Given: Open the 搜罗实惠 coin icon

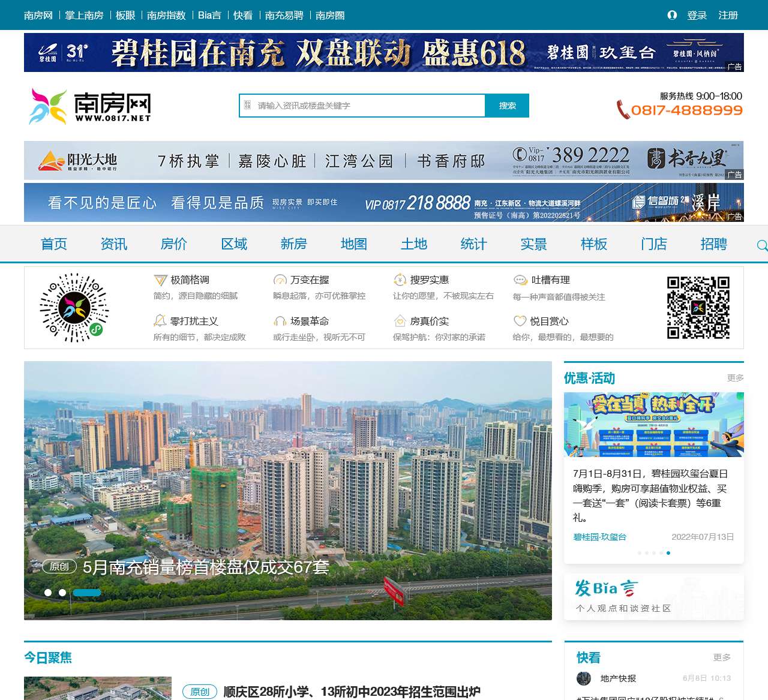Looking at the screenshot, I should click(400, 280).
